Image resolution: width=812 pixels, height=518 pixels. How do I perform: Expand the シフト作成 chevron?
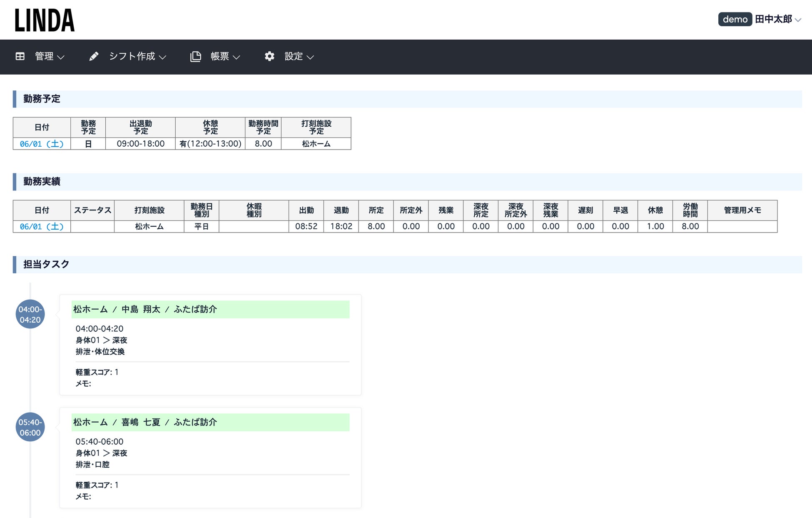click(x=163, y=57)
